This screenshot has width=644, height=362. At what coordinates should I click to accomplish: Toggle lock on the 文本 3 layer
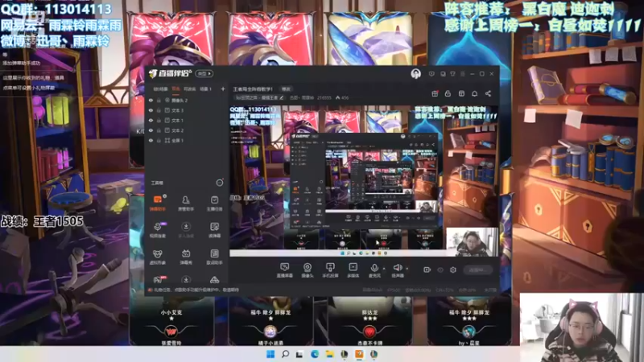[x=159, y=110]
